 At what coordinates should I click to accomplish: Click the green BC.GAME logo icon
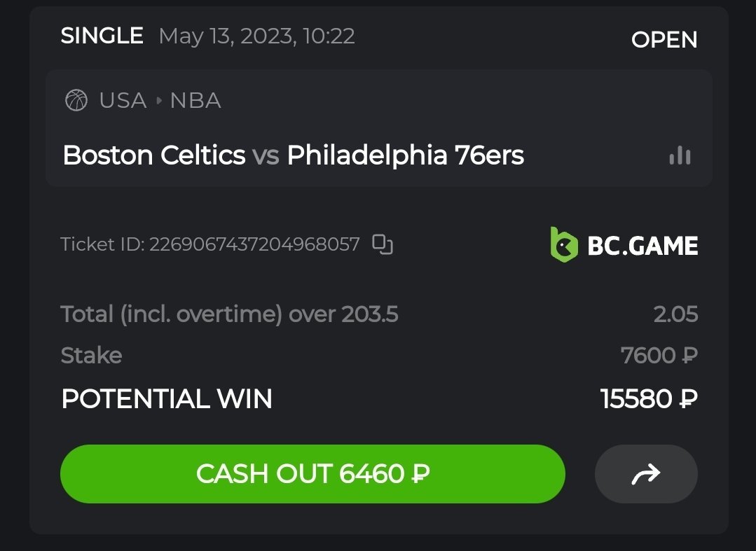[564, 245]
